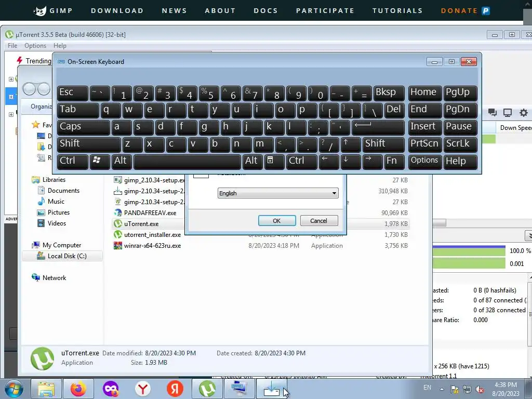The image size is (532, 399).
Task: Click the context menu key on keyboard
Action: tap(274, 161)
